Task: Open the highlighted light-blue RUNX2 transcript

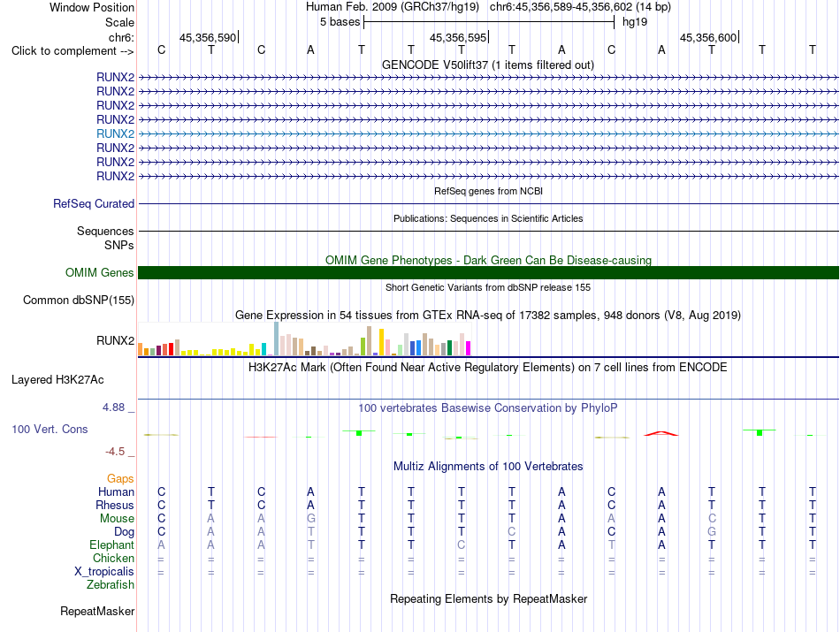Action: 489,133
